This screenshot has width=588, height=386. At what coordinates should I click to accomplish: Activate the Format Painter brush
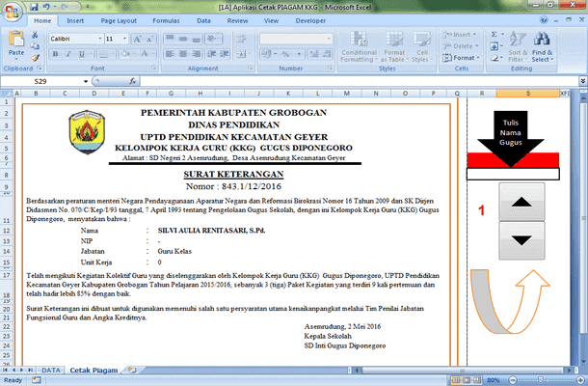pyautogui.click(x=35, y=58)
